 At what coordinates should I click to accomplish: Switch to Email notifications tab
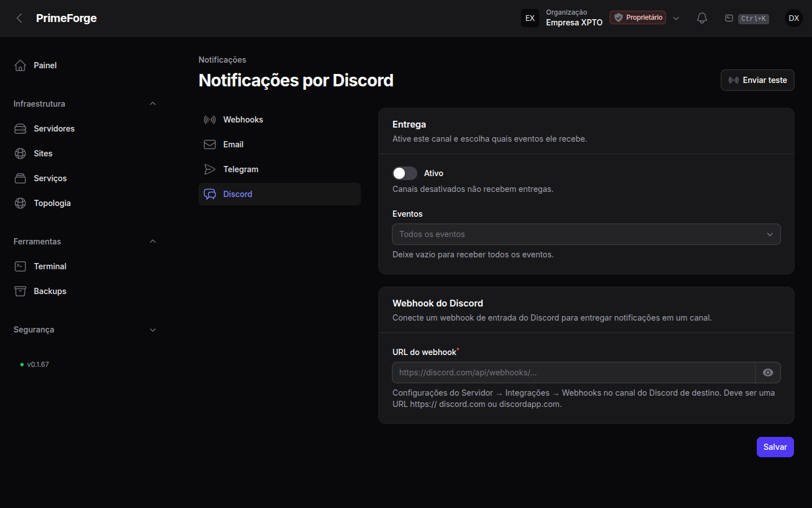pyautogui.click(x=280, y=144)
